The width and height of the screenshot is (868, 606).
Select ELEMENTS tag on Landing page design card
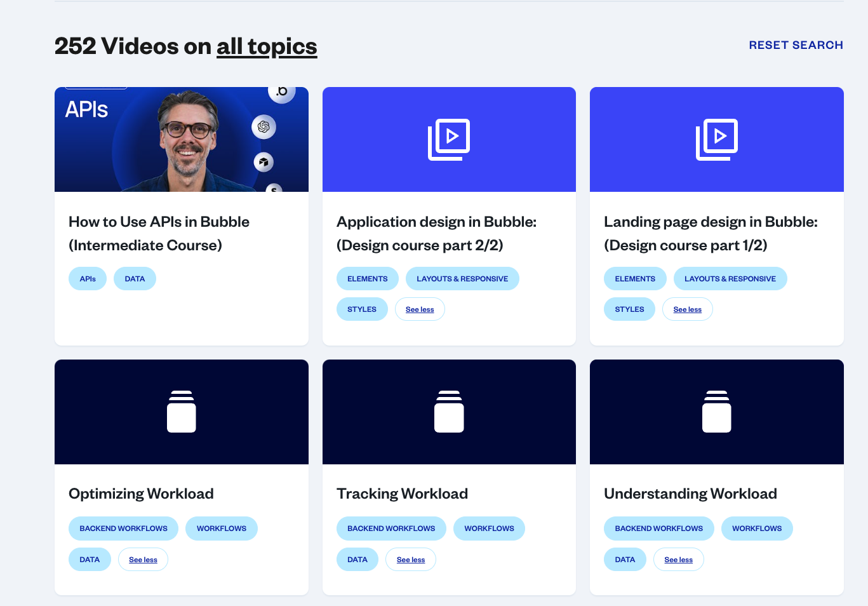tap(635, 279)
